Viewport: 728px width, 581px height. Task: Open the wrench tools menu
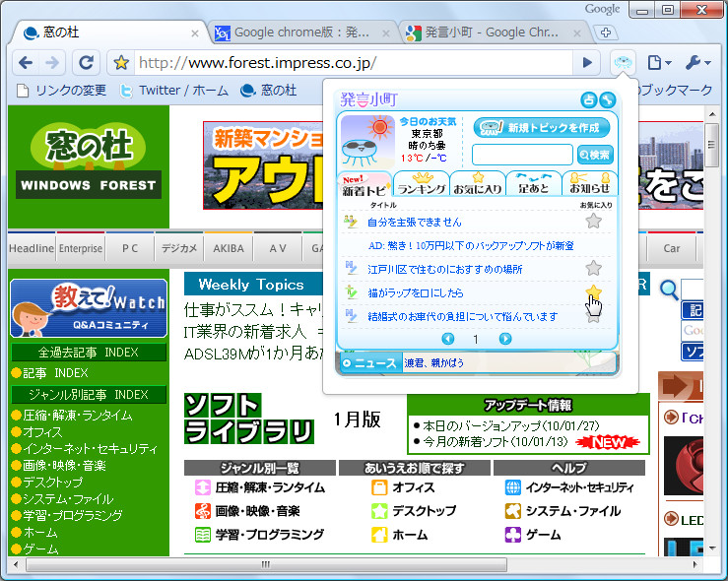(x=697, y=62)
